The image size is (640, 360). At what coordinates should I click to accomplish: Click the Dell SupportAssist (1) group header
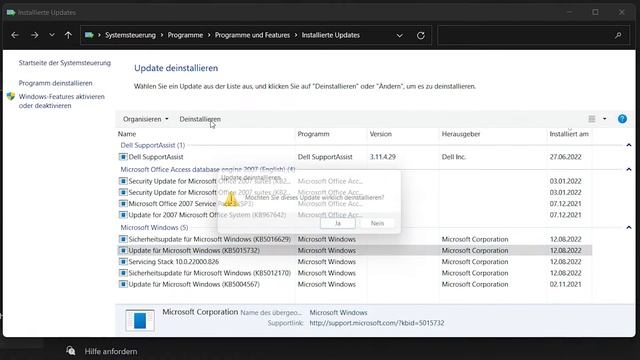tap(153, 145)
